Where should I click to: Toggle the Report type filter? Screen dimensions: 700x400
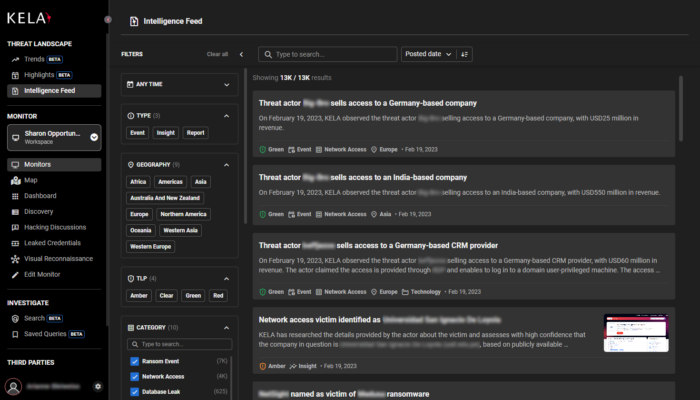point(196,133)
